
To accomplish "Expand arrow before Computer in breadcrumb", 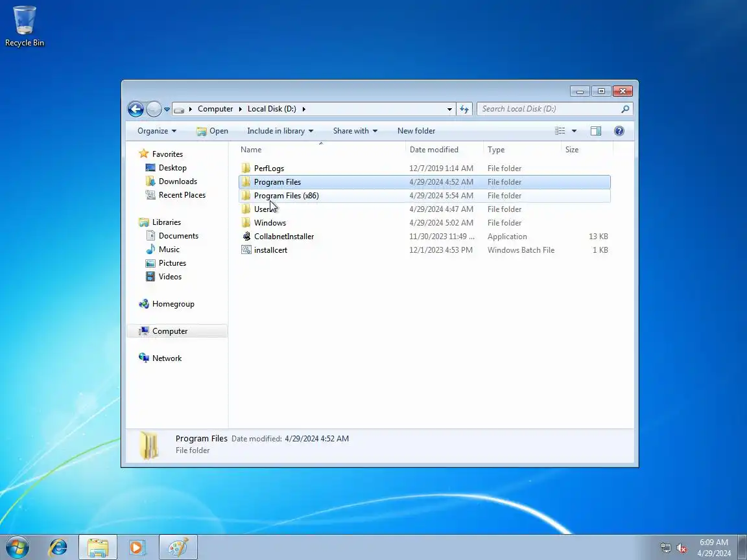I will 191,110.
